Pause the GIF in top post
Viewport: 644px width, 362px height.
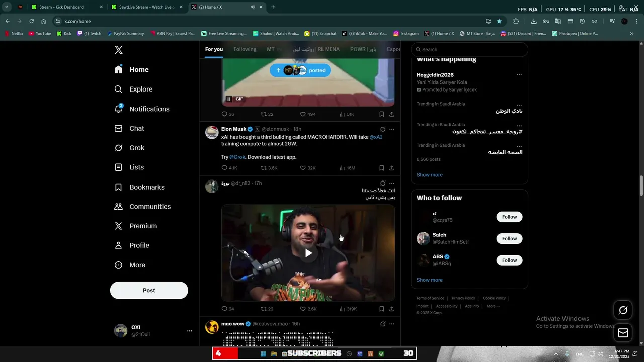pos(229,99)
